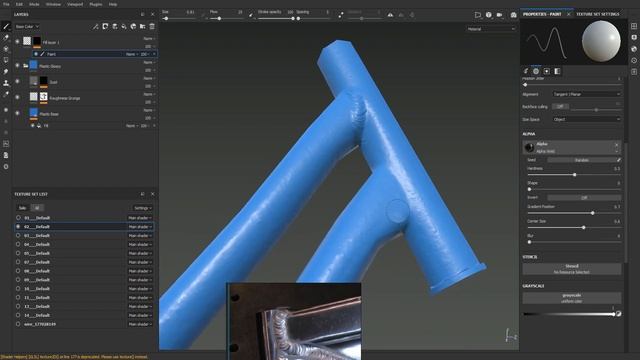Viewport: 640px width, 360px height.
Task: Open Base Color channel dropdown in Layers
Action: point(27,27)
